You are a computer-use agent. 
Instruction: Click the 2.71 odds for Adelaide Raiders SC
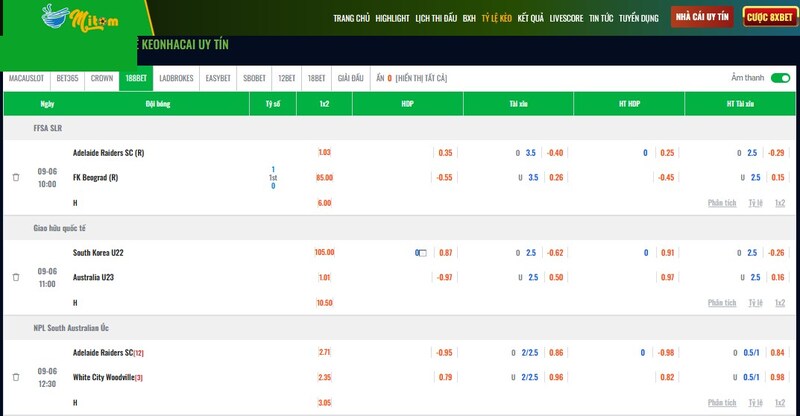(324, 352)
